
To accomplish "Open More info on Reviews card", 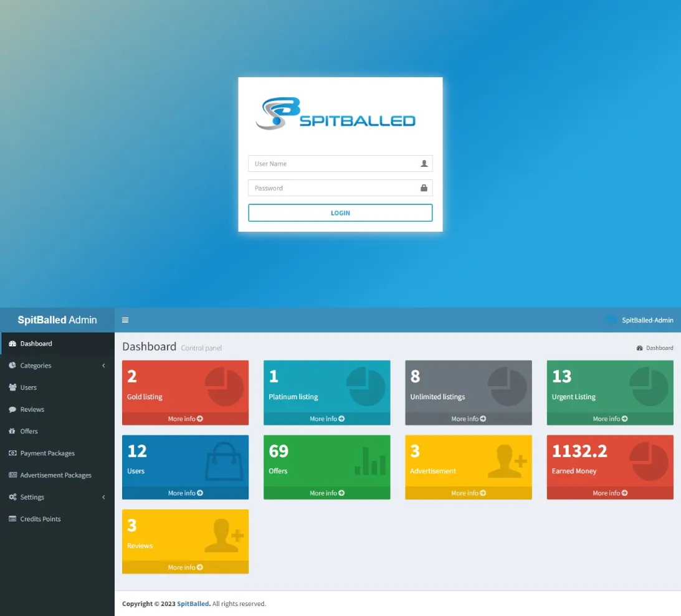I will click(x=186, y=567).
